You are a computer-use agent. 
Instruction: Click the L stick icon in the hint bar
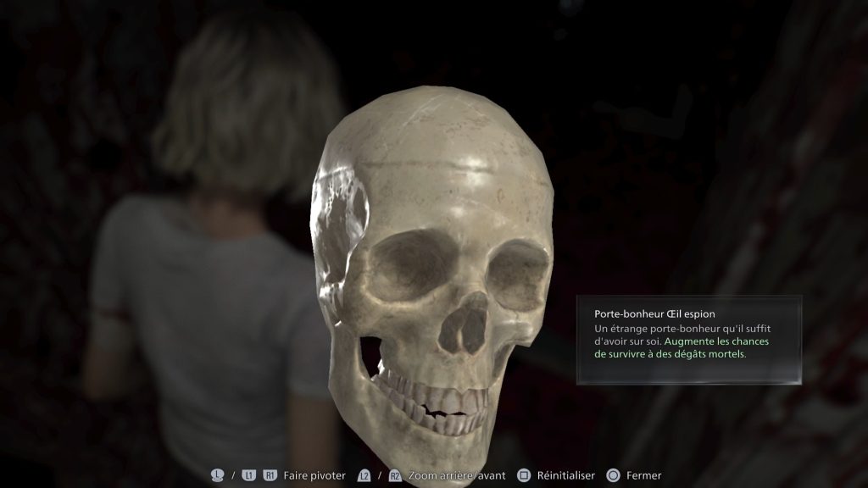(x=218, y=475)
